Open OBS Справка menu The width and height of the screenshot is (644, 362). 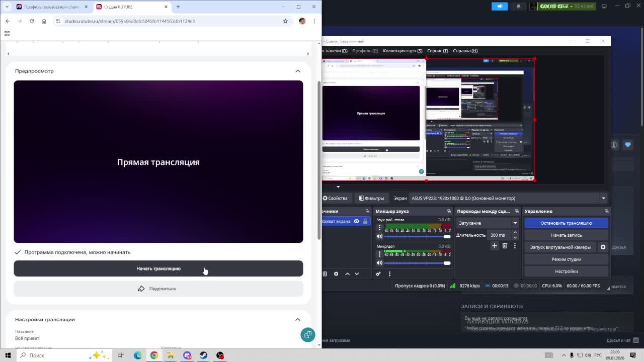coord(465,51)
